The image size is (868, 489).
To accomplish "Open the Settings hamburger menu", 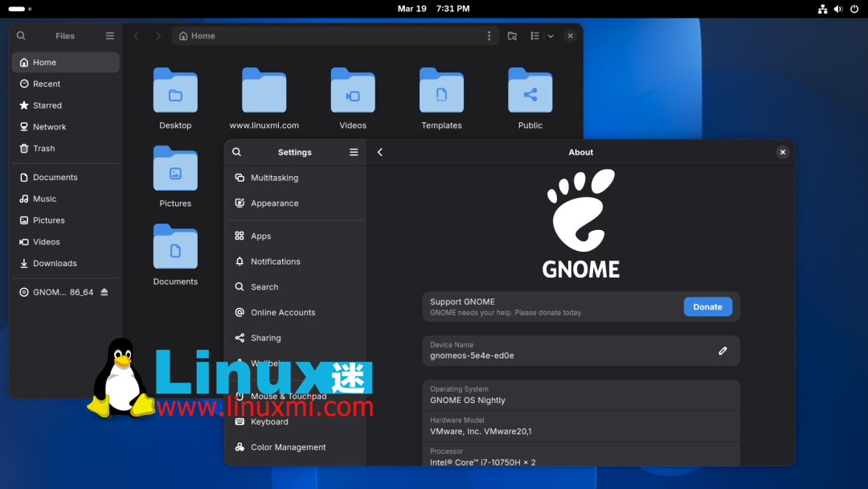I will (x=354, y=152).
